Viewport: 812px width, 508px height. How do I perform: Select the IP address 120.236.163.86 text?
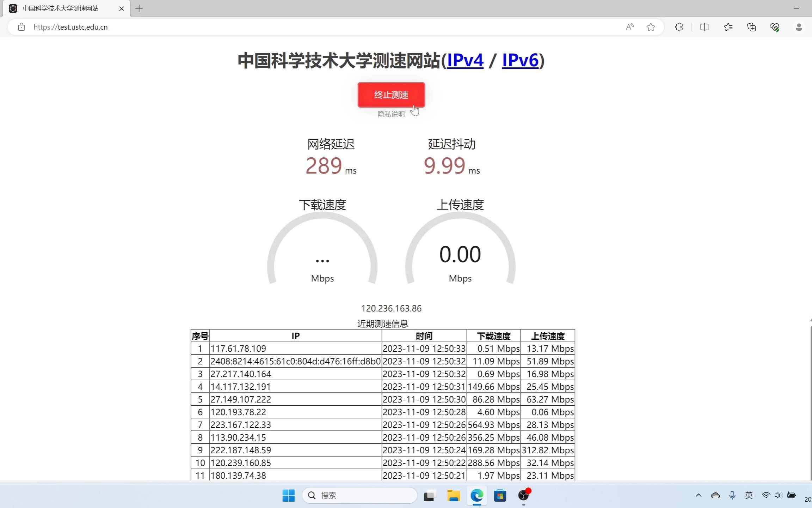[x=391, y=308]
